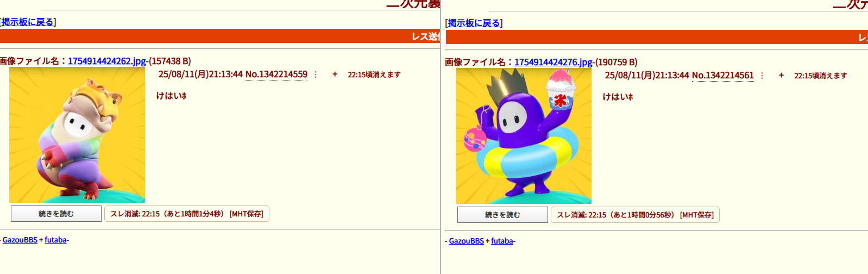
Task: Click MHT保存 in the right window
Action: click(x=697, y=215)
